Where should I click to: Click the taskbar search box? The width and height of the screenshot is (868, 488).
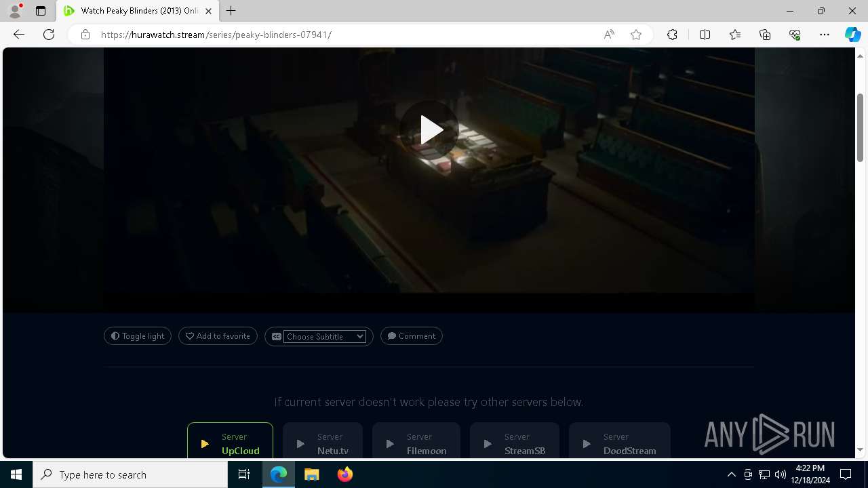(130, 474)
